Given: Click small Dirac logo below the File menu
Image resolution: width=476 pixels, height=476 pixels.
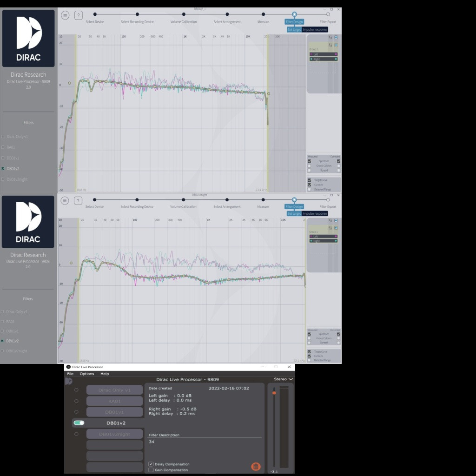Looking at the screenshot, I should pyautogui.click(x=69, y=381).
